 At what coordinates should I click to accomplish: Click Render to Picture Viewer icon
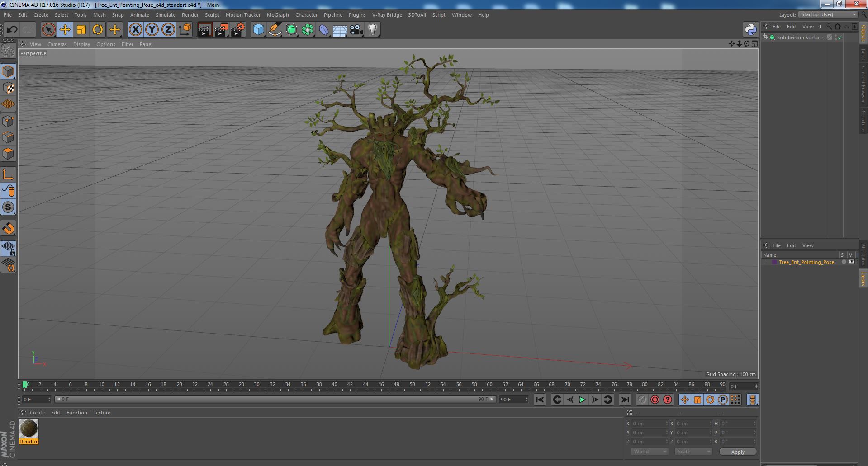tap(221, 30)
